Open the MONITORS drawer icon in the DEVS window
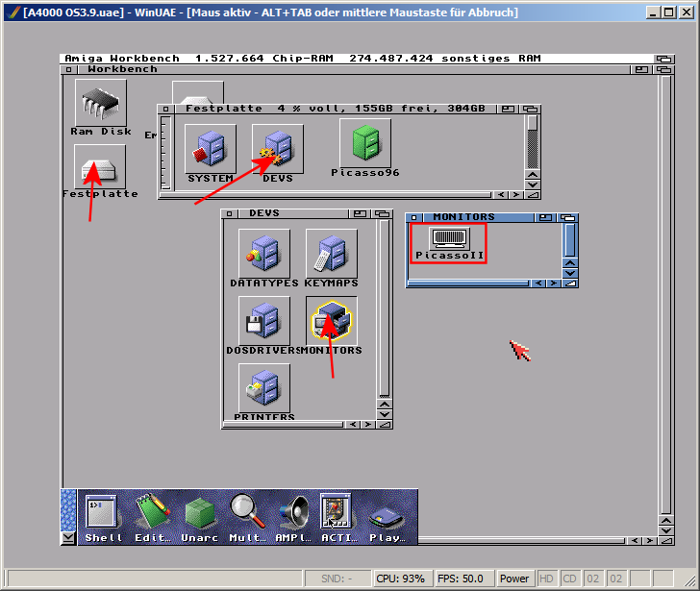Viewport: 700px width, 591px height. point(331,320)
